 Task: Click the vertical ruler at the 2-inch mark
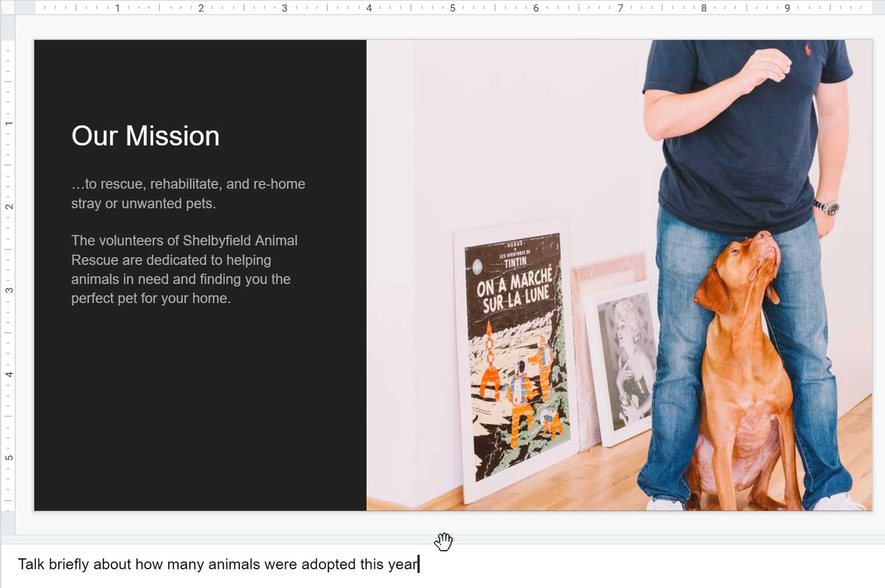click(9, 206)
